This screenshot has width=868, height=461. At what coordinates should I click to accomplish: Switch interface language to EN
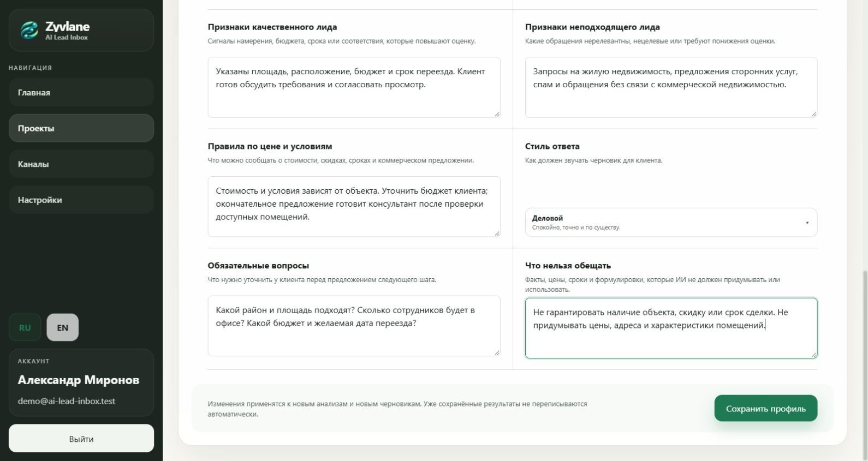pos(63,327)
